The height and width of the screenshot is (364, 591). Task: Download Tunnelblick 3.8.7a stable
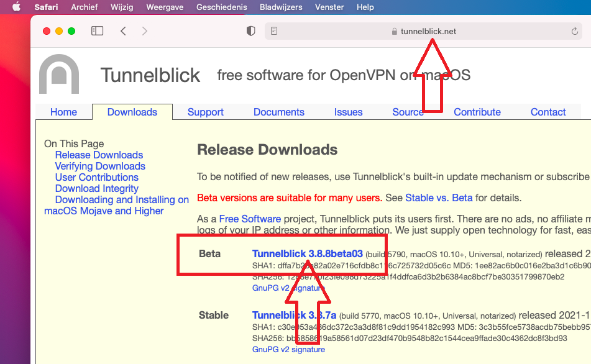(294, 315)
